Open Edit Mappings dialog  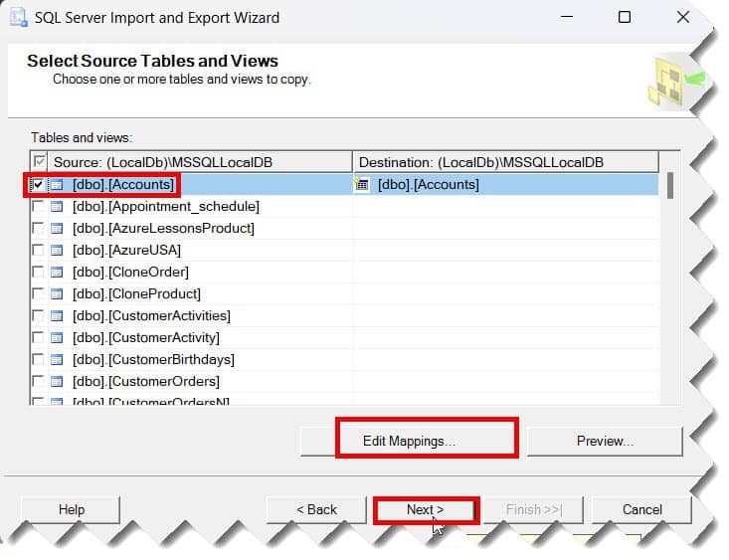point(409,441)
